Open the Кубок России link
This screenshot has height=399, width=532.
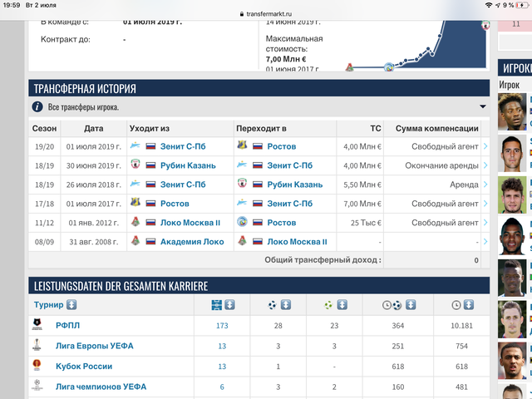coord(84,366)
